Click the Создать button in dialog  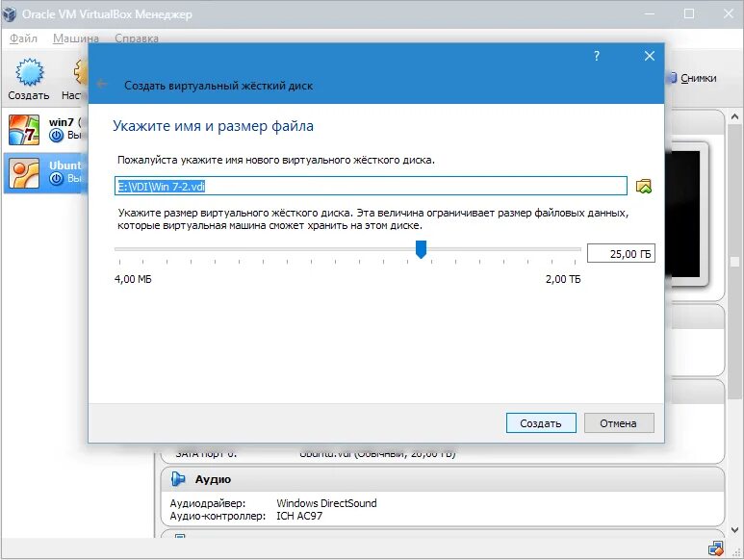541,423
